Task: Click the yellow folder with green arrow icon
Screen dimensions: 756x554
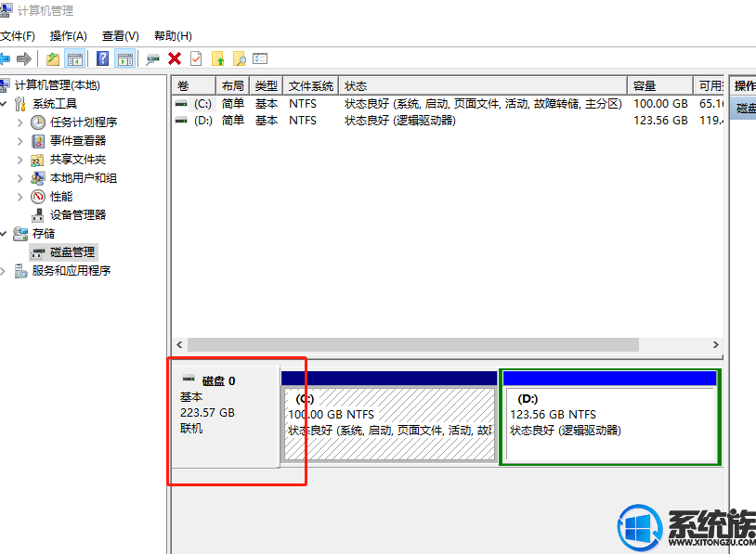Action: click(x=218, y=58)
